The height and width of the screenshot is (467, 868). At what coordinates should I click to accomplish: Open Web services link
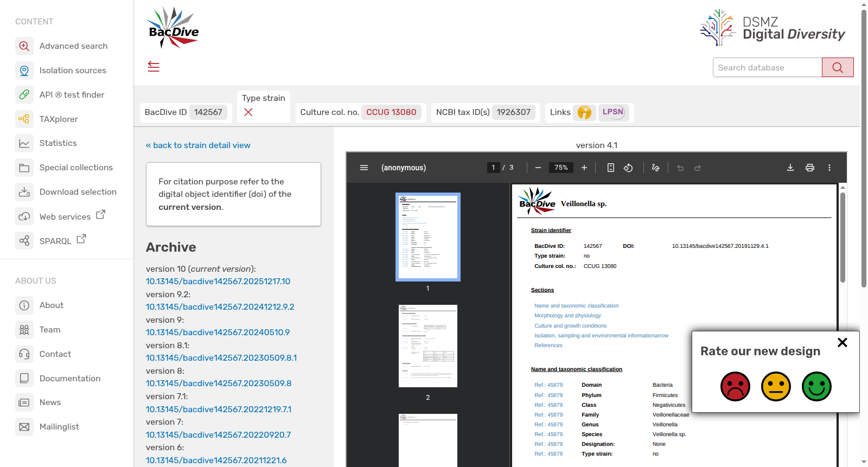tap(60, 216)
